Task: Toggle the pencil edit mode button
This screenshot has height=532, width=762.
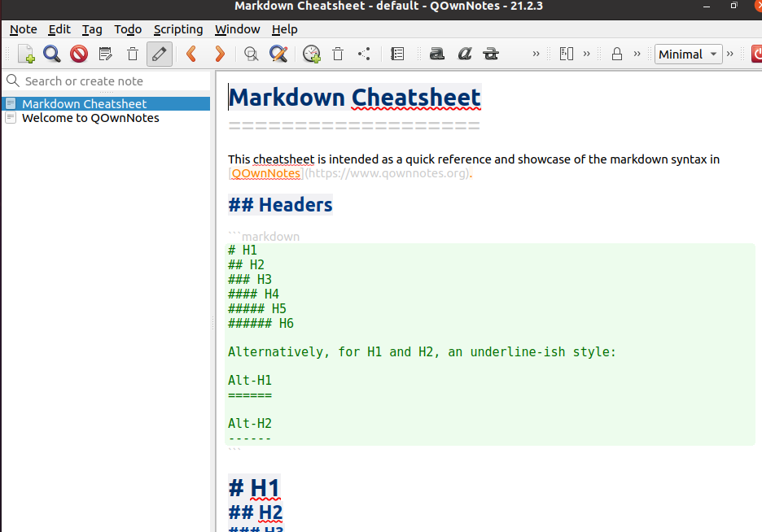Action: click(x=160, y=54)
